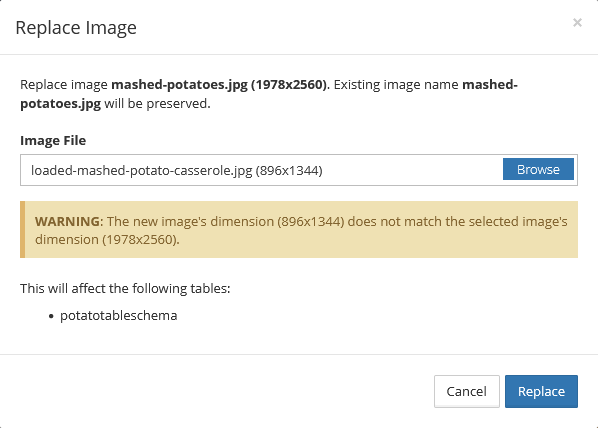Viewport: 598px width, 428px height.
Task: Click "Existing image name" phrase
Action: 396,85
